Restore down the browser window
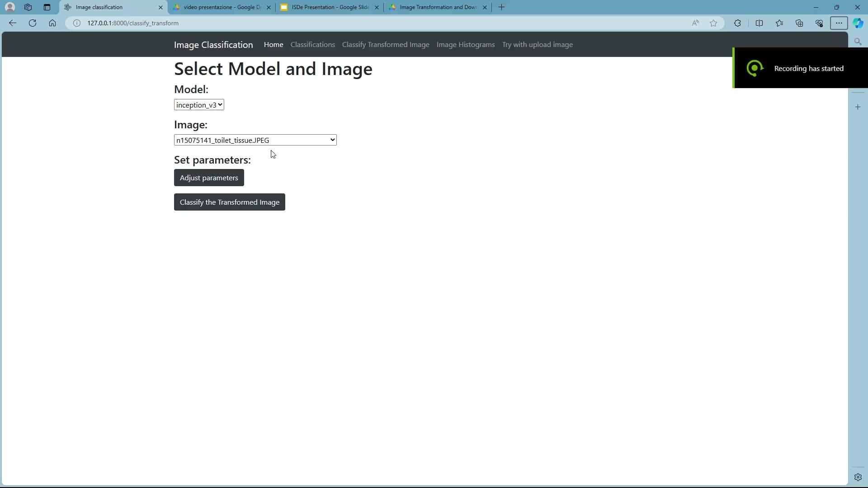The height and width of the screenshot is (488, 868). click(837, 7)
